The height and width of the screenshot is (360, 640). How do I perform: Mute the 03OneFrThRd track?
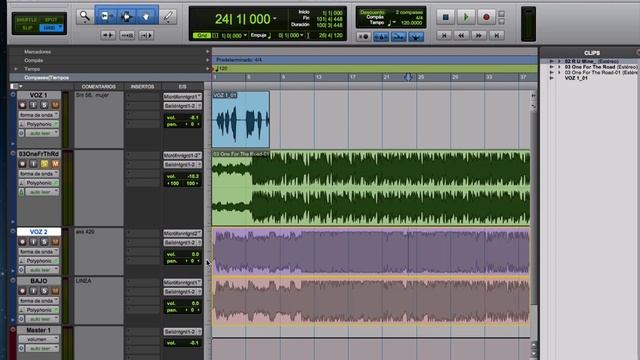pos(55,164)
